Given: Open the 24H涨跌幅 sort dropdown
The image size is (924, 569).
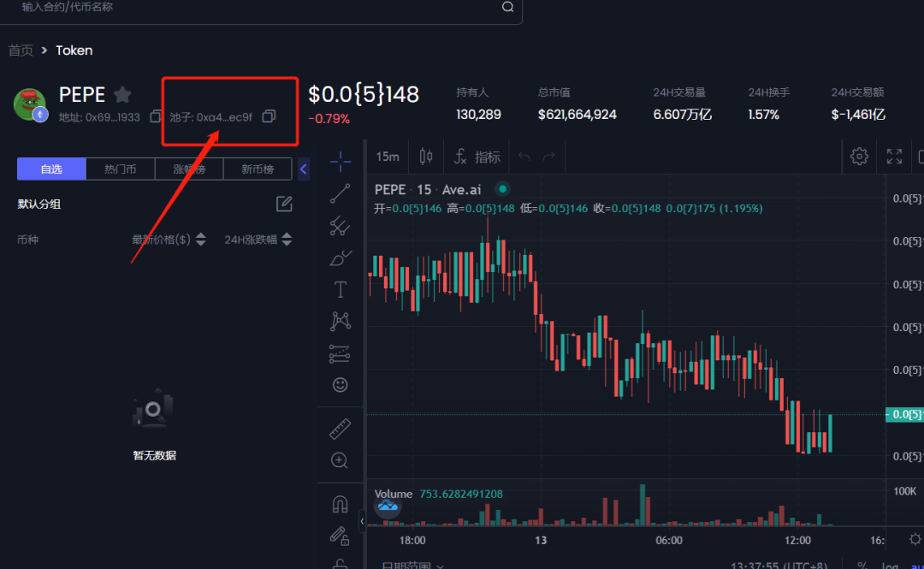Looking at the screenshot, I should click(x=258, y=239).
